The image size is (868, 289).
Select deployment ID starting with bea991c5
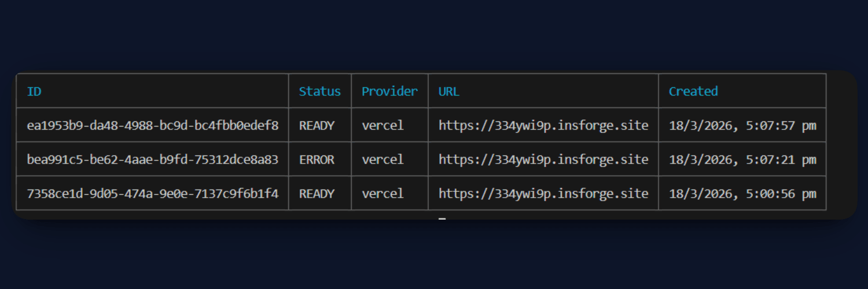pyautogui.click(x=153, y=160)
